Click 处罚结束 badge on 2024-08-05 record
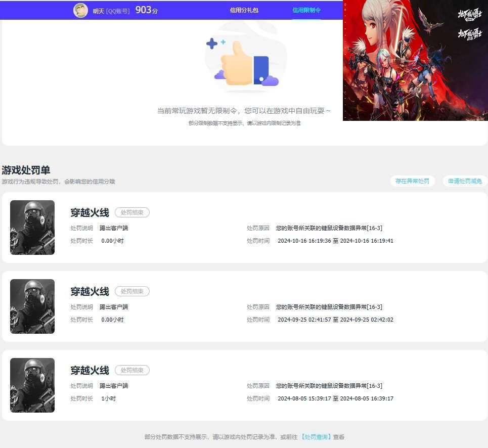 (x=132, y=370)
